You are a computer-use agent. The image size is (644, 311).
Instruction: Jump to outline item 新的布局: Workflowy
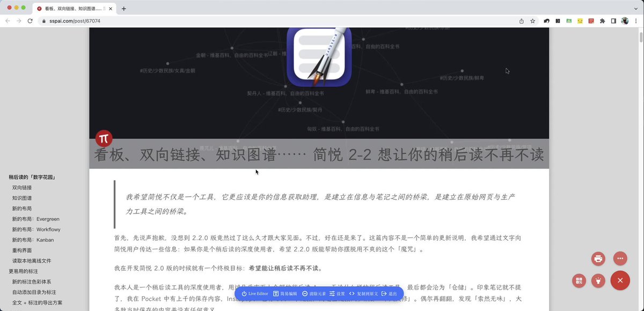coord(36,229)
